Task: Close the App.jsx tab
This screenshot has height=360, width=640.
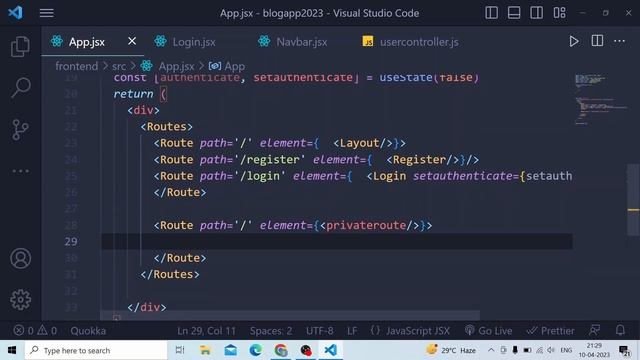Action: [x=132, y=41]
